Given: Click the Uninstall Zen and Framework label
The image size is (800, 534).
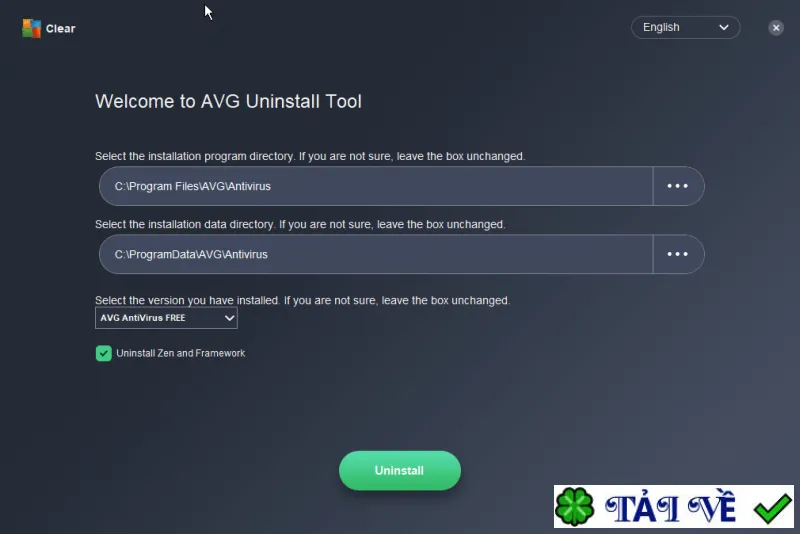Looking at the screenshot, I should click(181, 353).
